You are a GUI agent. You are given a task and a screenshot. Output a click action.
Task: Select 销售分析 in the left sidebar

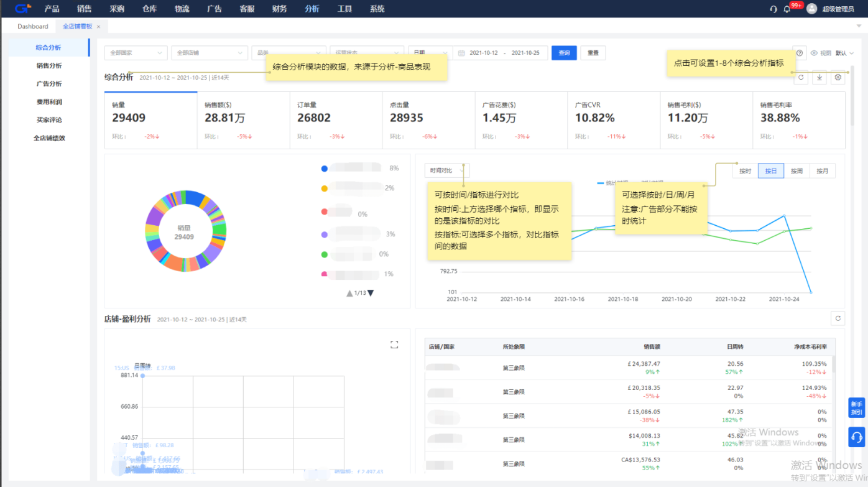point(48,65)
